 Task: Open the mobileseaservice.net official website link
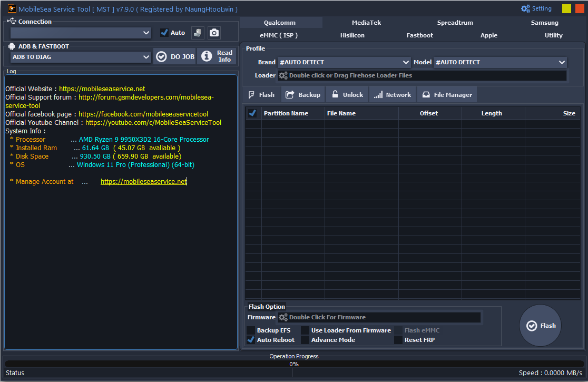click(102, 89)
